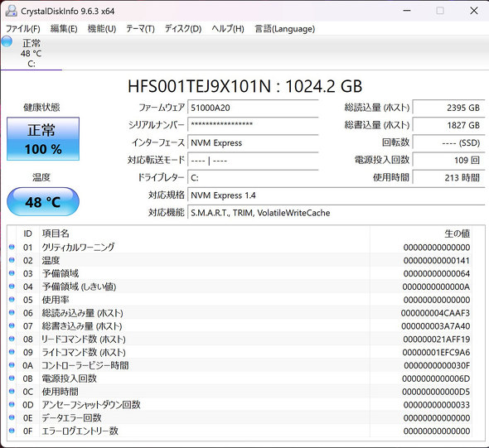489x448 pixels.
Task: Open the 言語(Language) menu
Action: click(285, 29)
